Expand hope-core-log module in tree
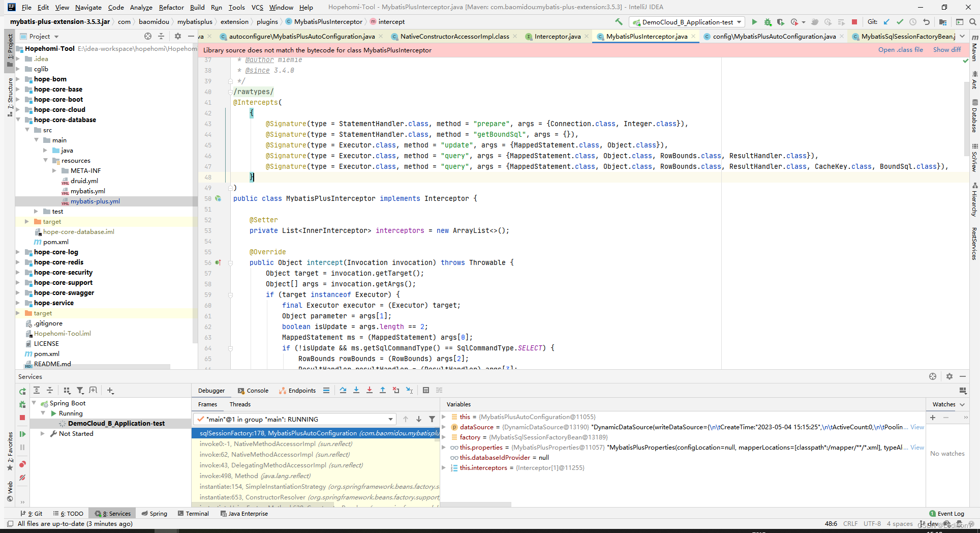This screenshot has height=533, width=980. pos(18,252)
